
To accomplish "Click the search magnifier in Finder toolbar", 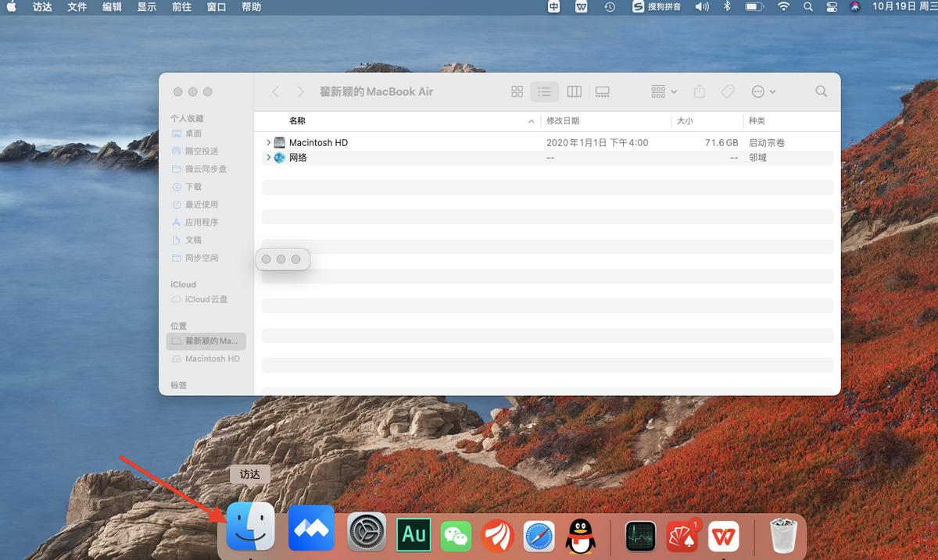I will tap(821, 91).
